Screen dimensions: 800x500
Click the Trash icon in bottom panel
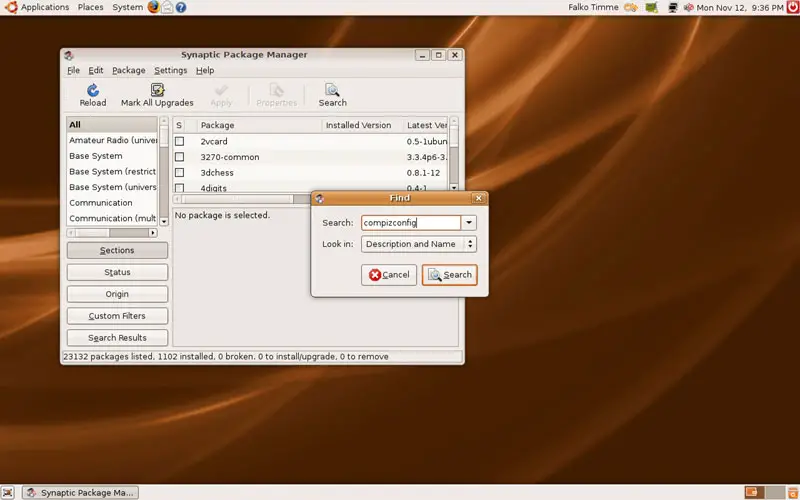[792, 492]
